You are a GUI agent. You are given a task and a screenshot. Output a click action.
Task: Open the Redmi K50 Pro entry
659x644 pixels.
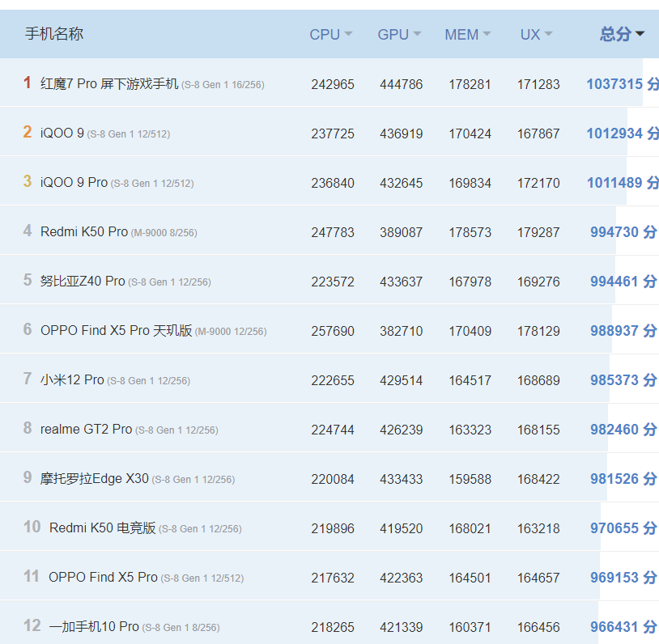tap(118, 232)
